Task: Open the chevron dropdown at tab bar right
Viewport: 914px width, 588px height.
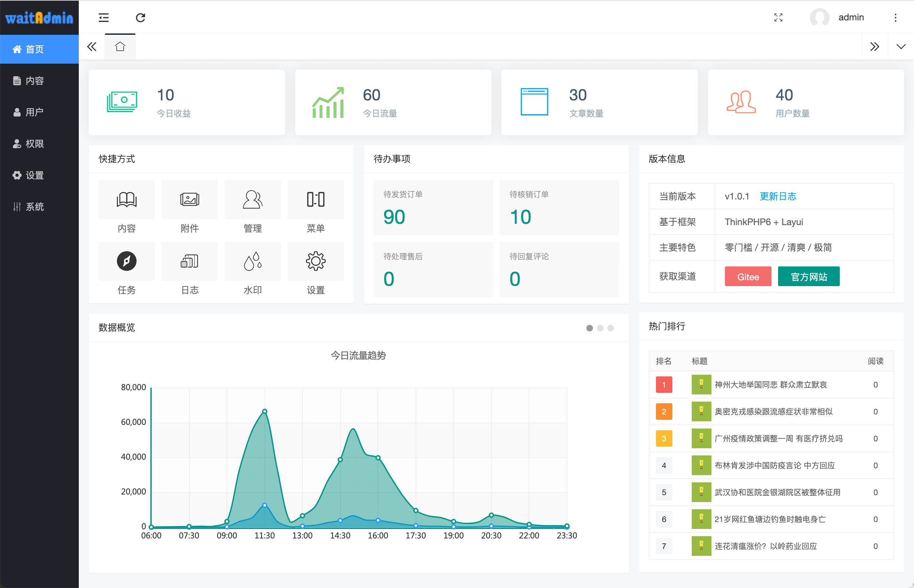Action: [901, 46]
